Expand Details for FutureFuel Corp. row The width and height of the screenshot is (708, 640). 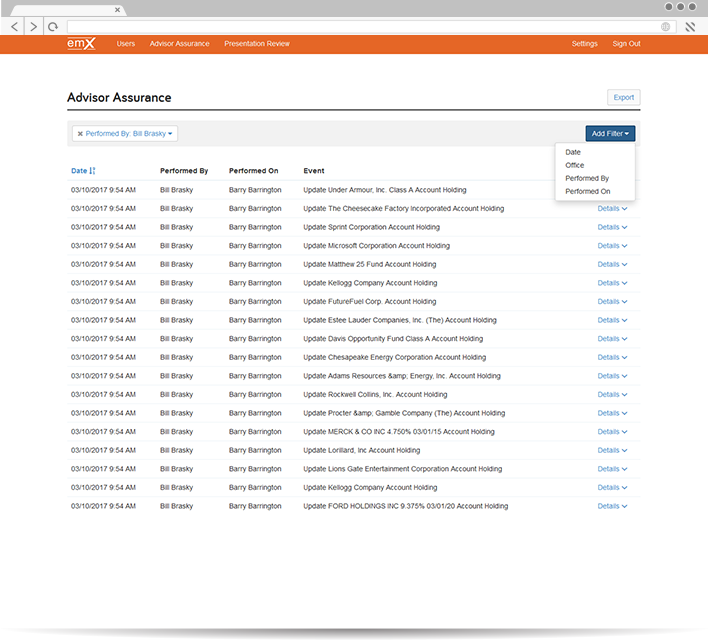click(612, 302)
